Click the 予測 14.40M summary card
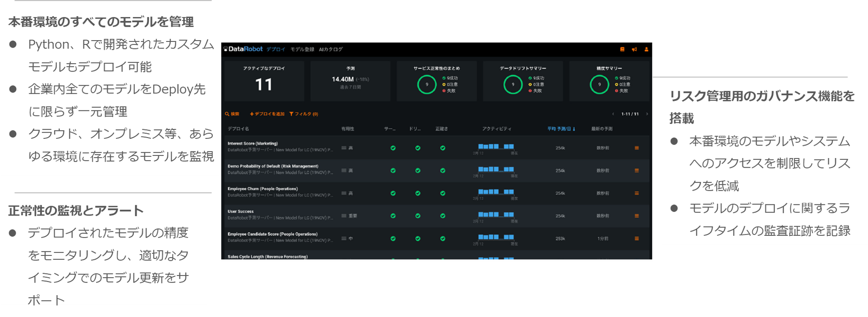Viewport: 868px width, 317px height. 351,81
